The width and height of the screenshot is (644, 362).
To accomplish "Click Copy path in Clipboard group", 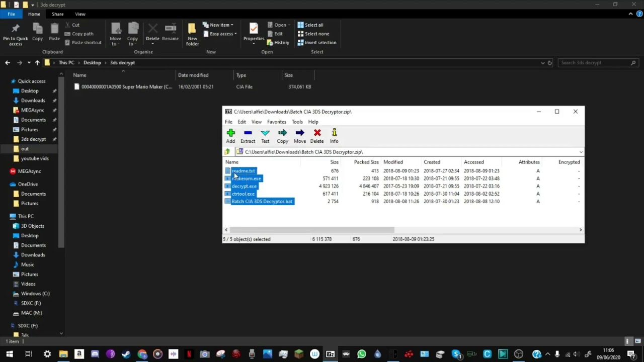I will coord(79,34).
